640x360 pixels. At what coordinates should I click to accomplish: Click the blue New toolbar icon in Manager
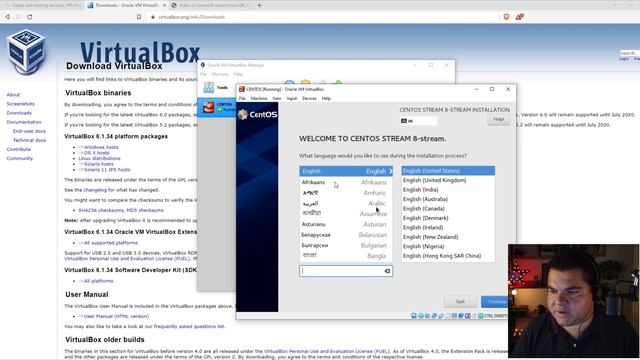pyautogui.click(x=289, y=83)
